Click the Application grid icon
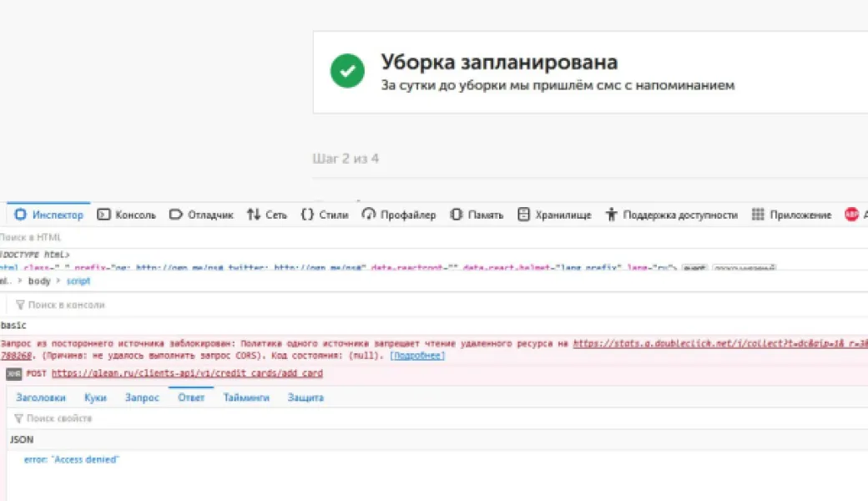The image size is (868, 501). [758, 215]
